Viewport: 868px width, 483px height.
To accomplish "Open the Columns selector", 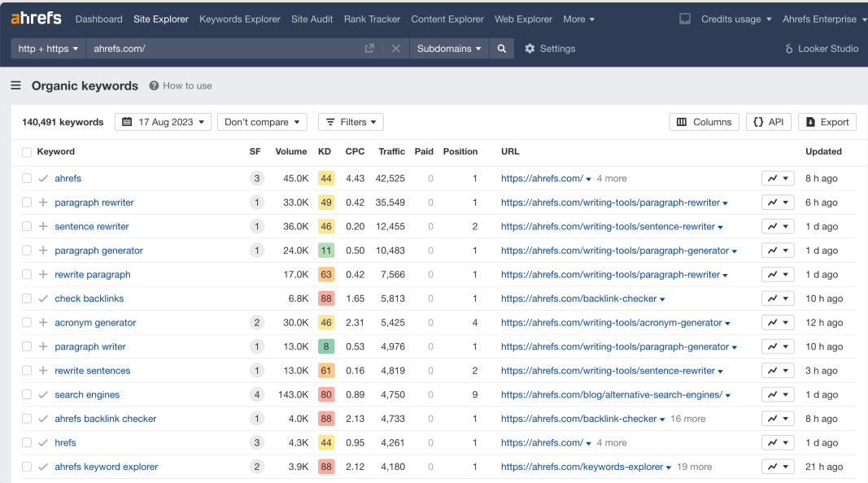I will tap(704, 122).
